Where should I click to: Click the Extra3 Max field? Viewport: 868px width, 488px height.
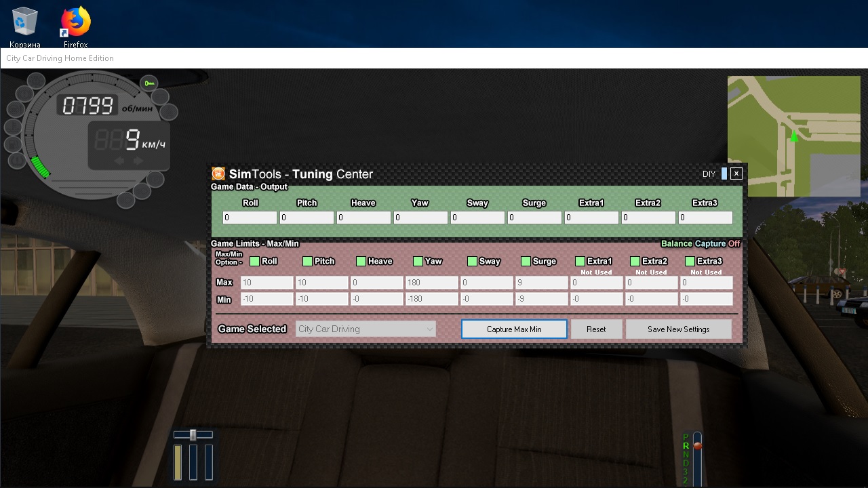coord(707,283)
